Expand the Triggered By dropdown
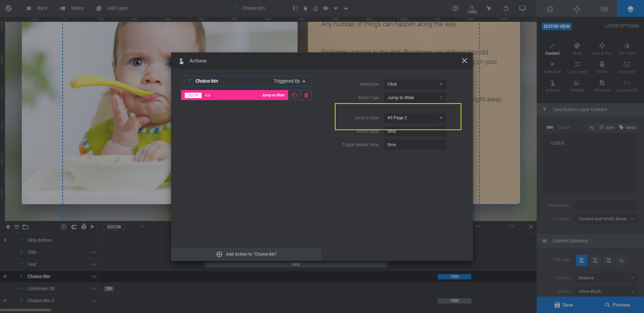This screenshot has height=313, width=644. tap(290, 81)
